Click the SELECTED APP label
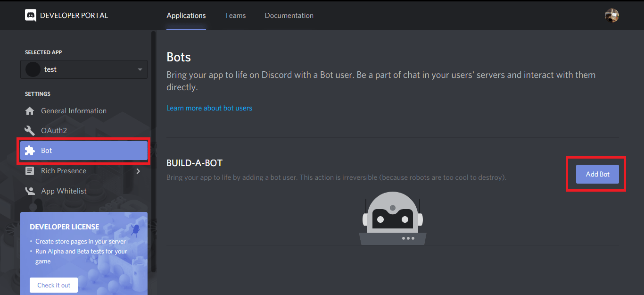 point(43,52)
